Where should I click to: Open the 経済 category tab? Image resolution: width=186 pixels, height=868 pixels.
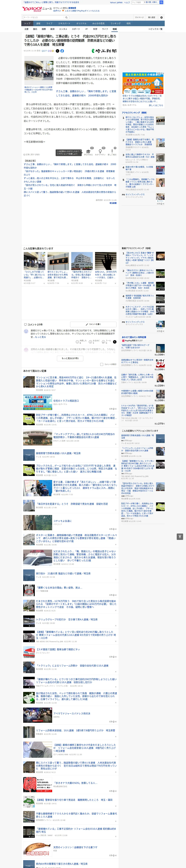[52, 29]
